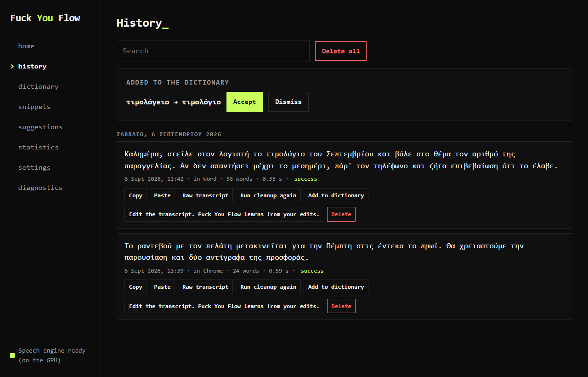The height and width of the screenshot is (377, 588).
Task: Edit the transcript of the Chrome entry
Action: click(224, 306)
